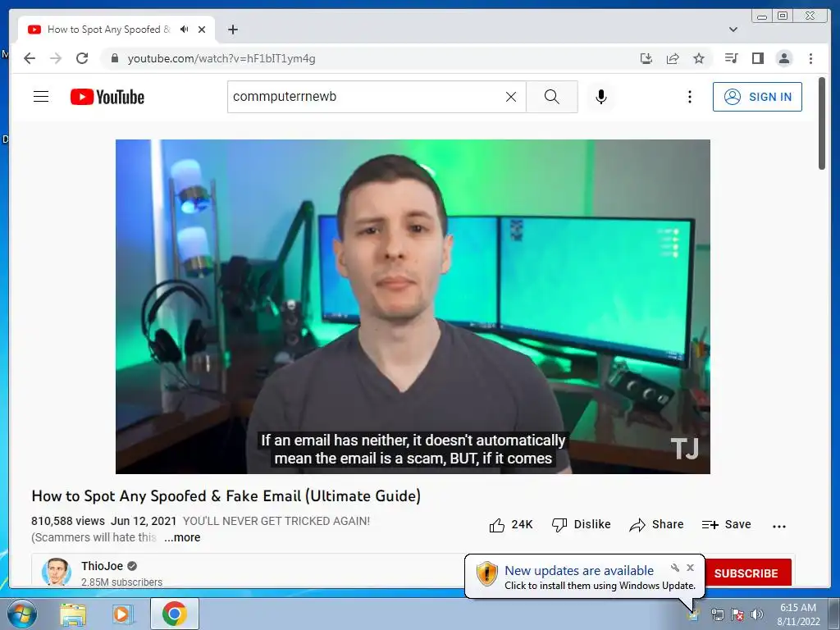Click the SIGN IN button
Screen dimensions: 840x630
click(x=757, y=97)
